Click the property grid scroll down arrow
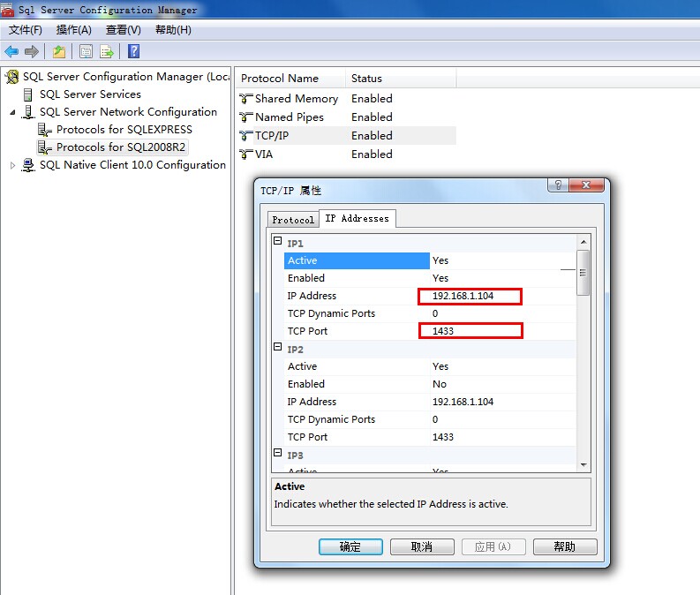Viewport: 700px width, 595px height. [x=583, y=465]
